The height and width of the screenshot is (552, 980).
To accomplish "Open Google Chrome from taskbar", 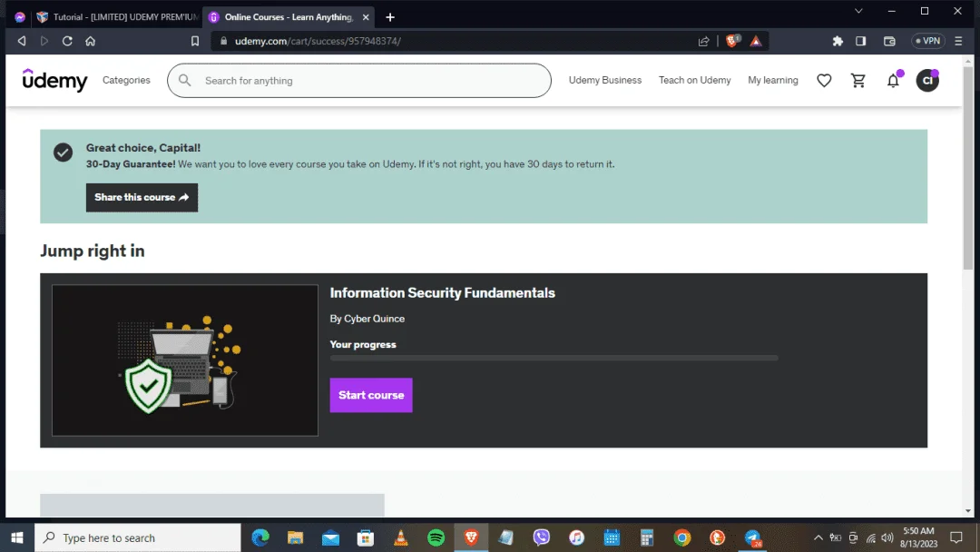I will (681, 537).
